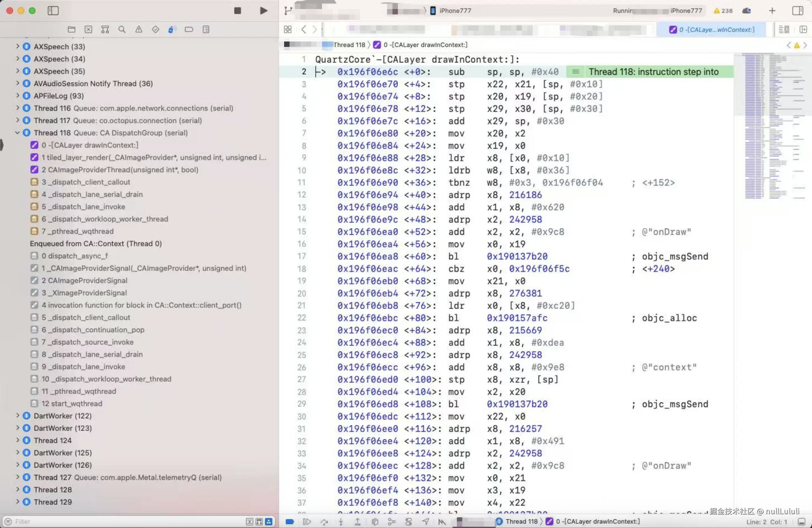Viewport: 812px width, 528px height.
Task: Expand the DartWorker (122) thread
Action: [17, 416]
